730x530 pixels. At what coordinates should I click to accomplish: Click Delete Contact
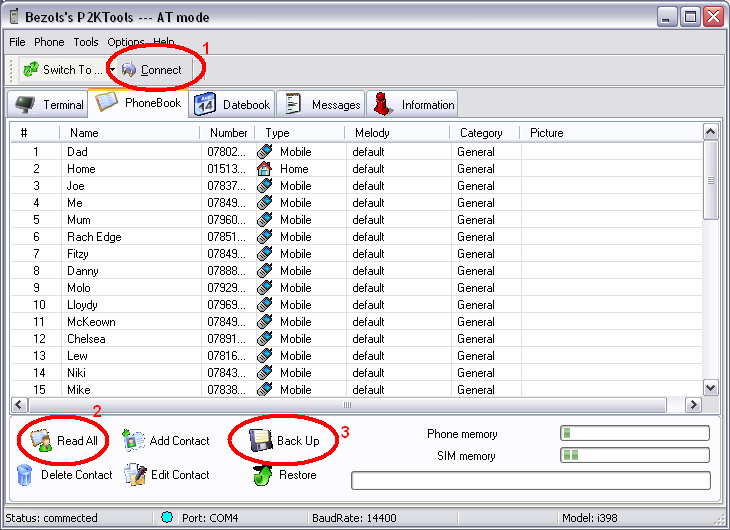64,475
